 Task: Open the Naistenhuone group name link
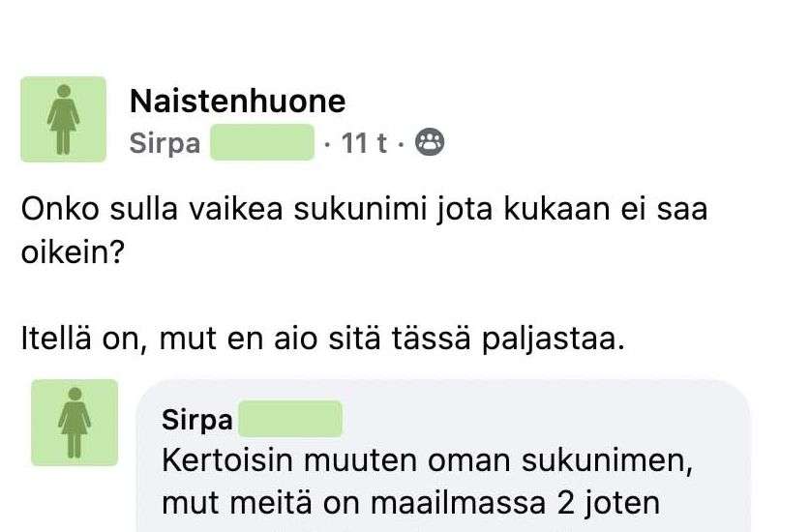coord(237,101)
